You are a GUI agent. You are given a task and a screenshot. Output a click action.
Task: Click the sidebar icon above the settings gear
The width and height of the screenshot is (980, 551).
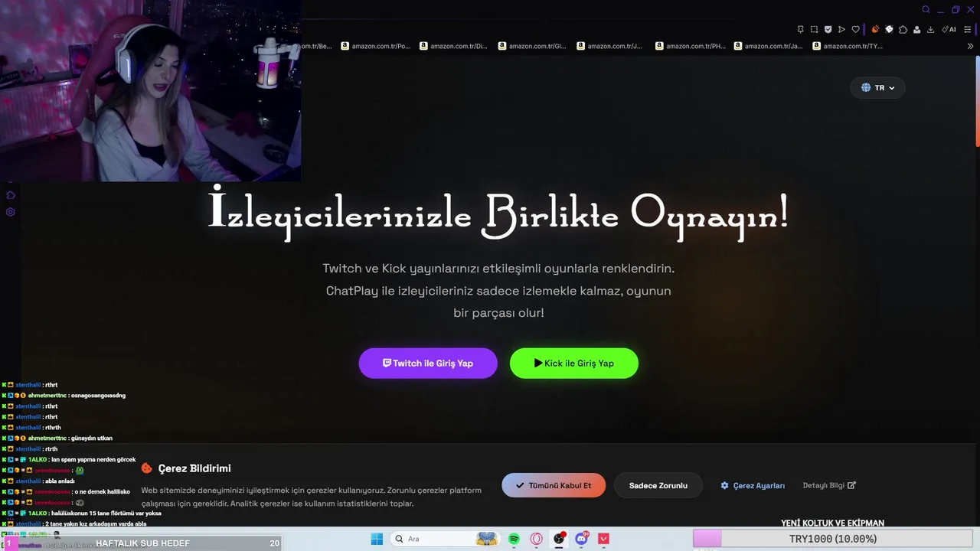[11, 195]
